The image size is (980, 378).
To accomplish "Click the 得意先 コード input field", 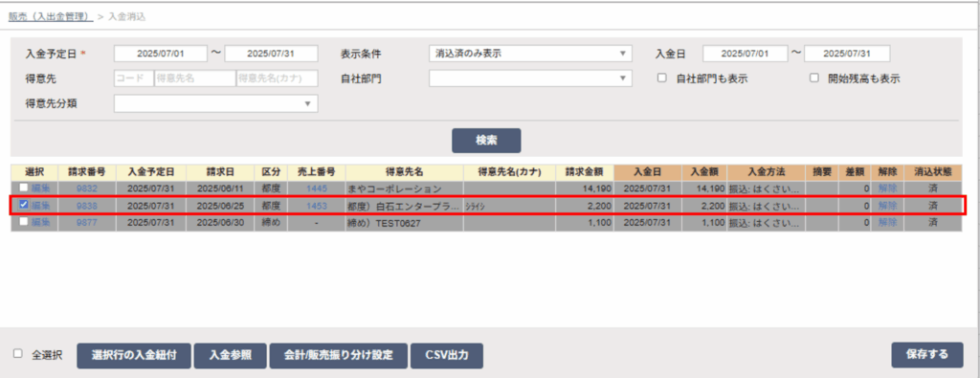I will (x=133, y=78).
